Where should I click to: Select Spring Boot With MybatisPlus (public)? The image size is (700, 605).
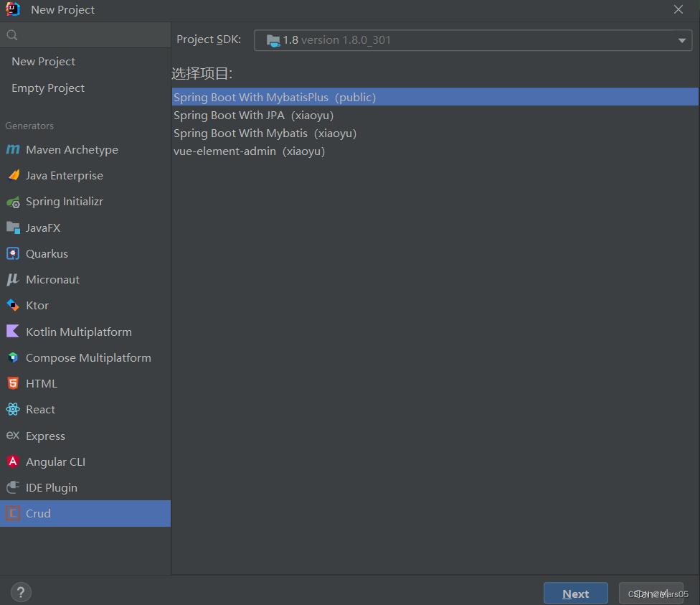[x=435, y=97]
